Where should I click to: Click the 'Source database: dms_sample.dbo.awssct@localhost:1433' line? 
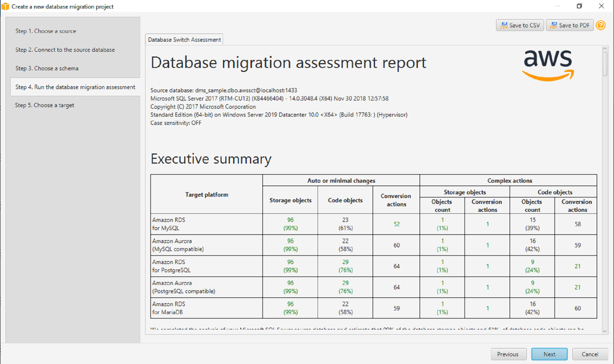pyautogui.click(x=224, y=91)
